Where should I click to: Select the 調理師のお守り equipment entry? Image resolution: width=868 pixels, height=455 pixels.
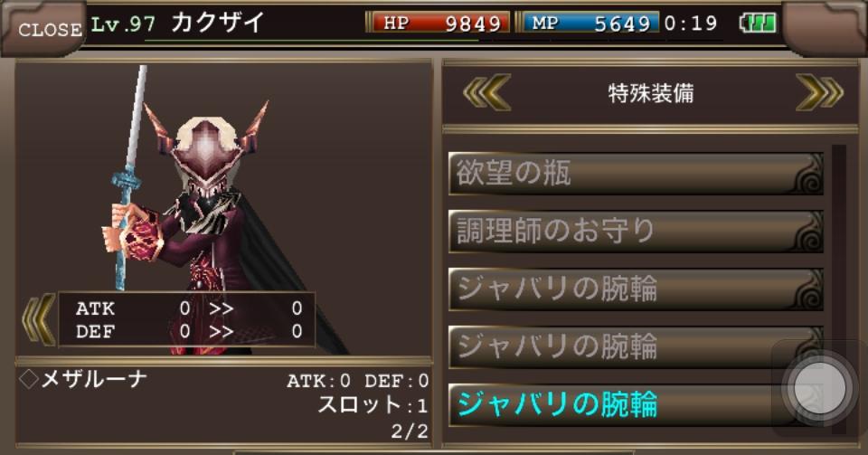636,232
